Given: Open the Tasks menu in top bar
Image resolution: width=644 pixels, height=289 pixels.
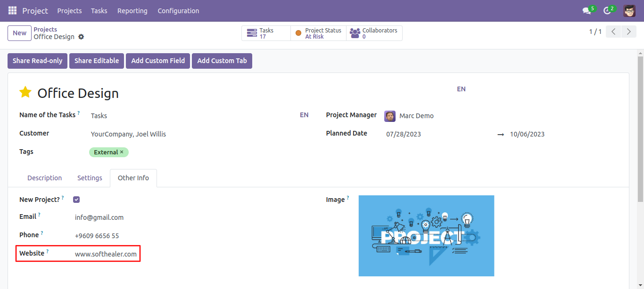Looking at the screenshot, I should pyautogui.click(x=99, y=10).
